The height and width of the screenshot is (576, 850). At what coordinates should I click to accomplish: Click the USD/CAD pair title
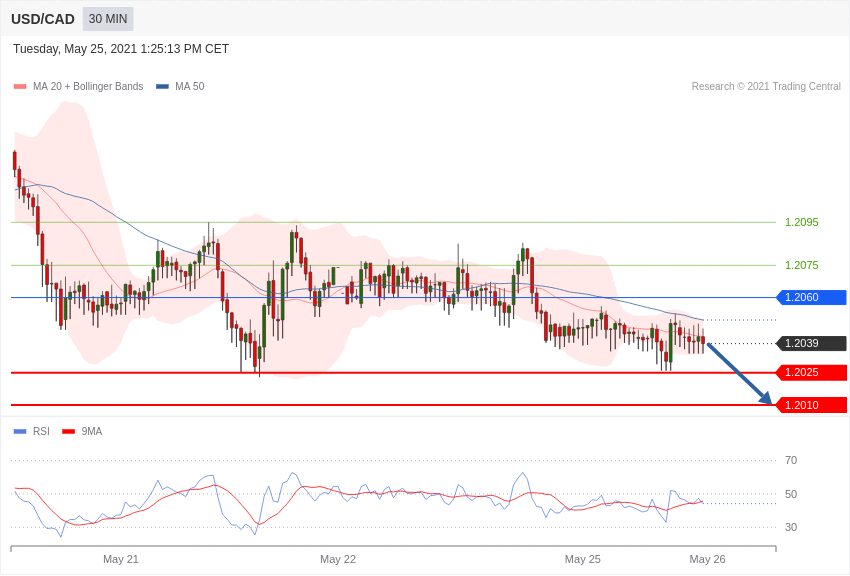[x=43, y=19]
